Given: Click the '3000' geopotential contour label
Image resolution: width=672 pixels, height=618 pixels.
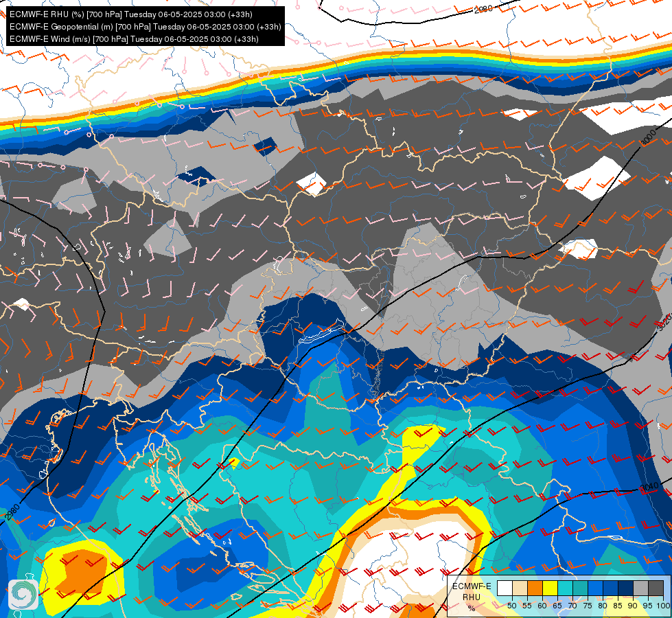Looking at the screenshot, I should (x=649, y=138).
